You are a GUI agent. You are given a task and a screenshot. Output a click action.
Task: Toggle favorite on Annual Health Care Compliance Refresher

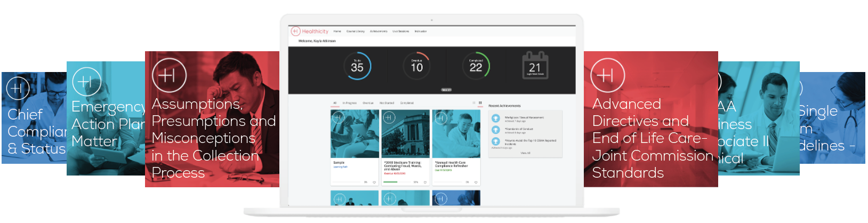coord(476,182)
